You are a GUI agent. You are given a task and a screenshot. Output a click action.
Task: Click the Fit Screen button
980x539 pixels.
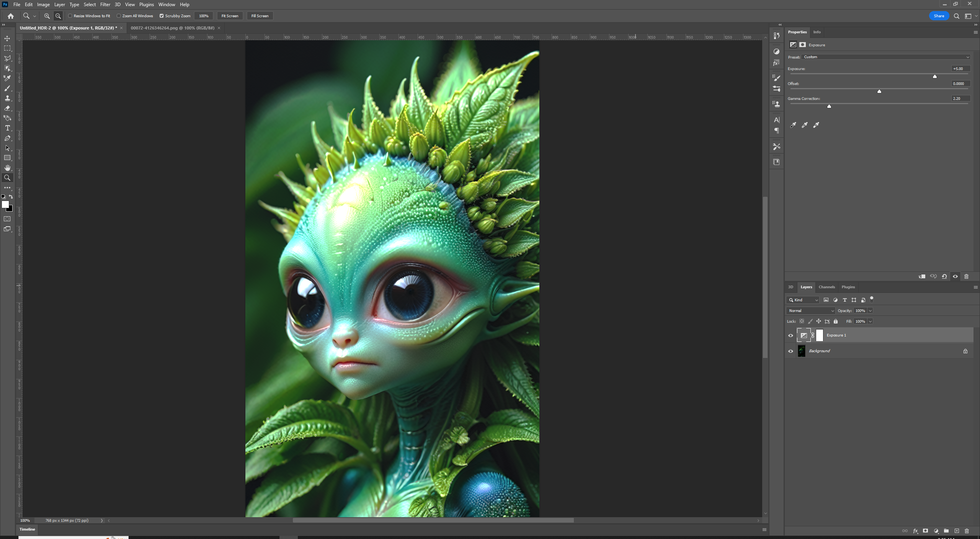pos(230,16)
